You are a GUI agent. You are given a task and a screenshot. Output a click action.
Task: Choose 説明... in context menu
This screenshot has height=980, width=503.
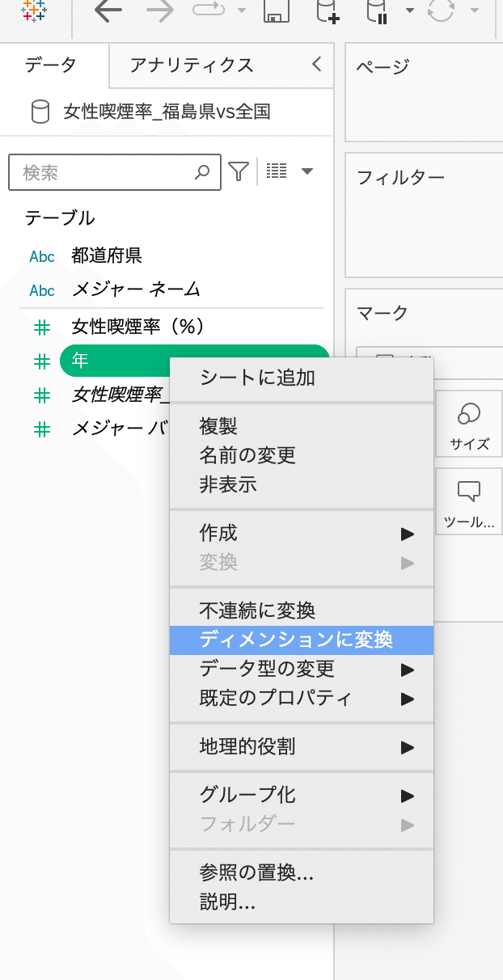click(302, 902)
